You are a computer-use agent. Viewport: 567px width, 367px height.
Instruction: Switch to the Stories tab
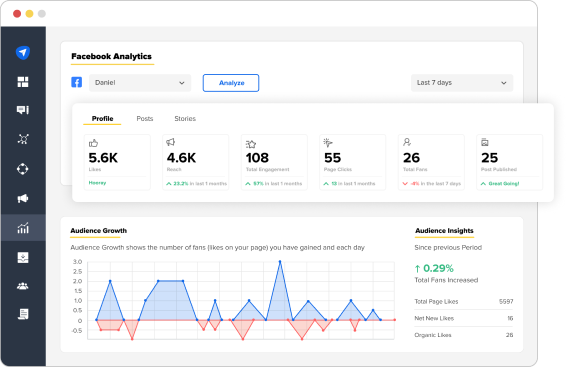pos(185,119)
